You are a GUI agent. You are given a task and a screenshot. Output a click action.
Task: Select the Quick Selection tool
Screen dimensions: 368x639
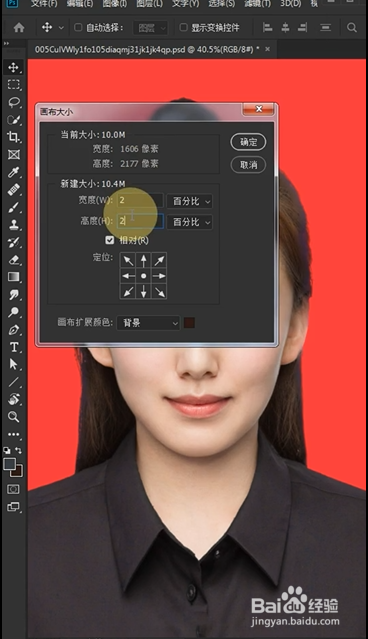point(13,120)
